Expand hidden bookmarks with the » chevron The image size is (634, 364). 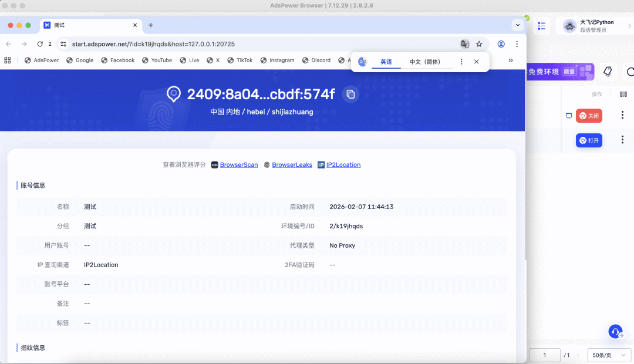point(510,60)
